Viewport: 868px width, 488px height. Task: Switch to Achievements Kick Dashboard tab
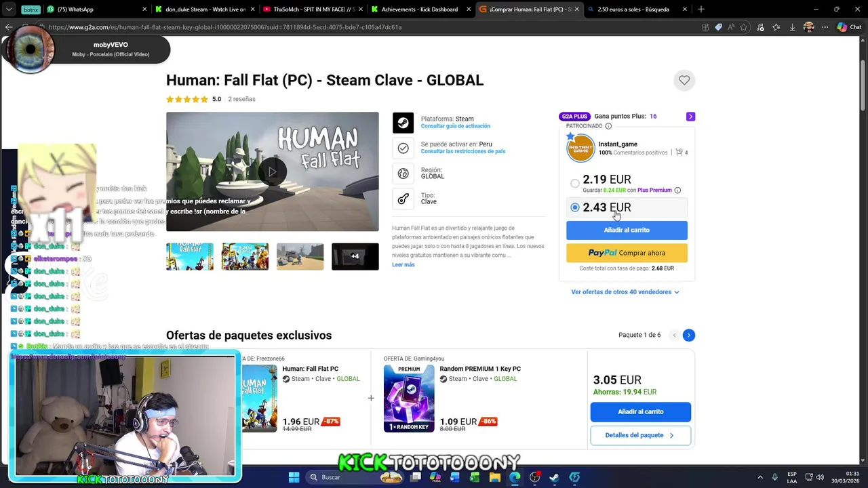(x=420, y=9)
